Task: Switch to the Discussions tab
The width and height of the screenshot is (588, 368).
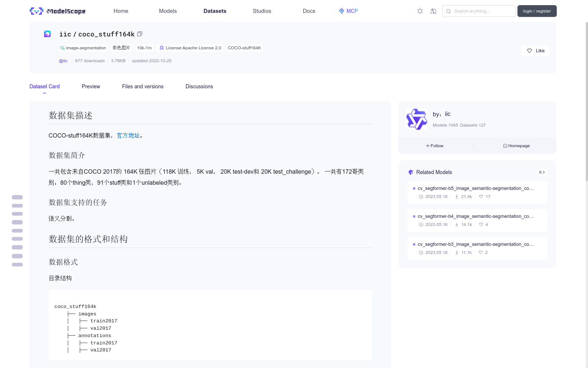Action: tap(199, 86)
